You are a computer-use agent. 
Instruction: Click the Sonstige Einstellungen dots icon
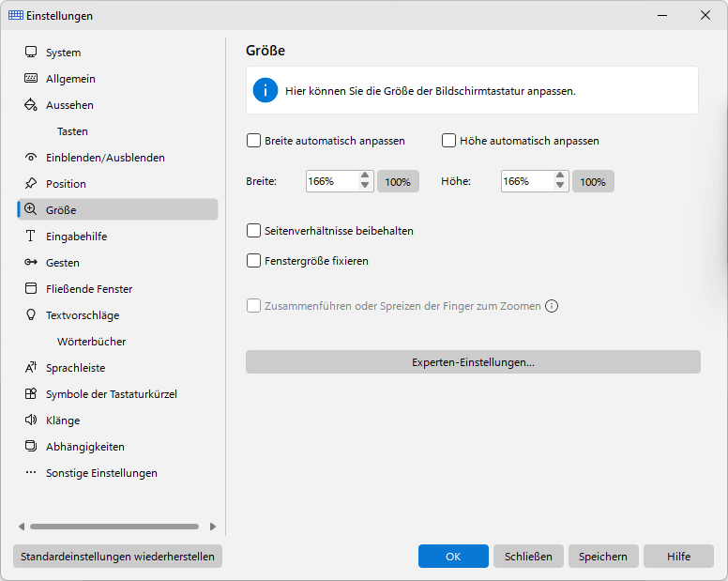31,472
